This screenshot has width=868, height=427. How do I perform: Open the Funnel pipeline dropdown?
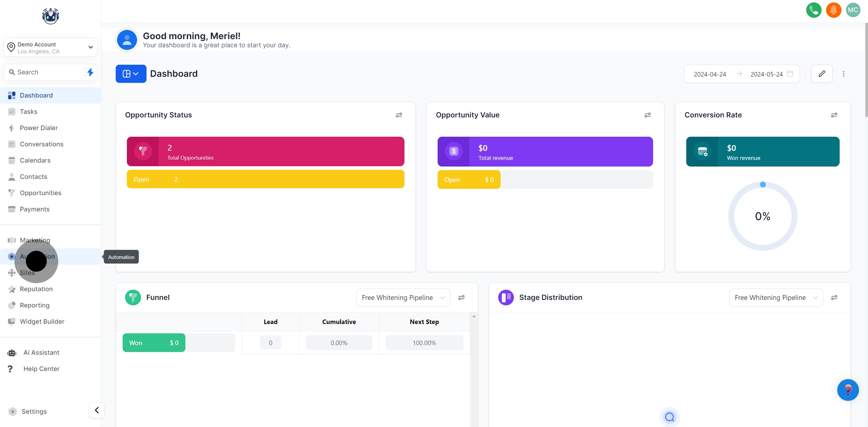(403, 297)
